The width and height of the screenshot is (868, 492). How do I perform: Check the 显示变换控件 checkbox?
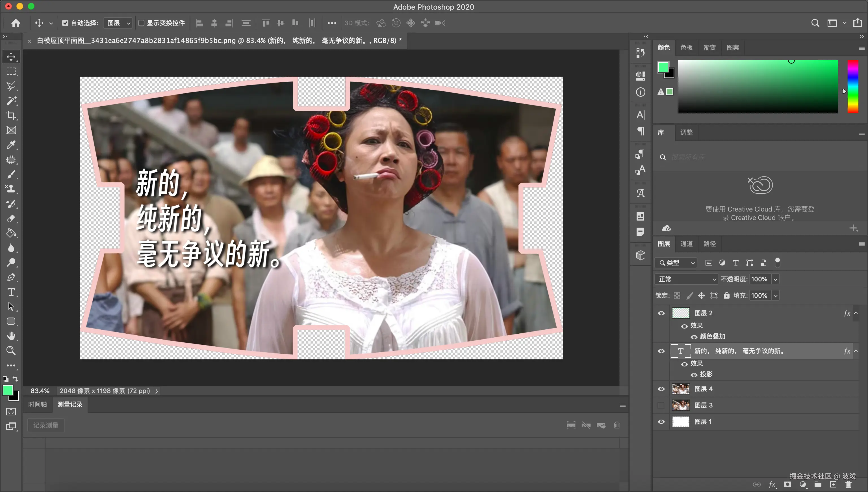pos(142,23)
